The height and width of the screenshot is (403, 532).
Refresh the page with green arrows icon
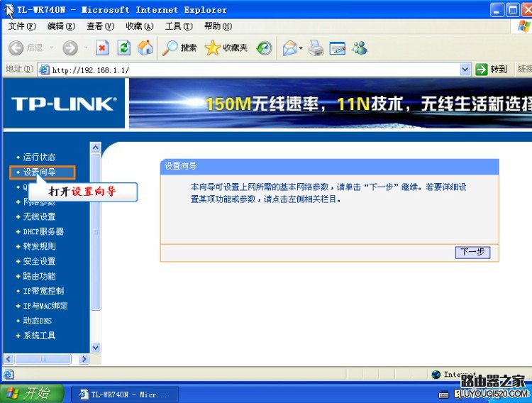pyautogui.click(x=124, y=48)
